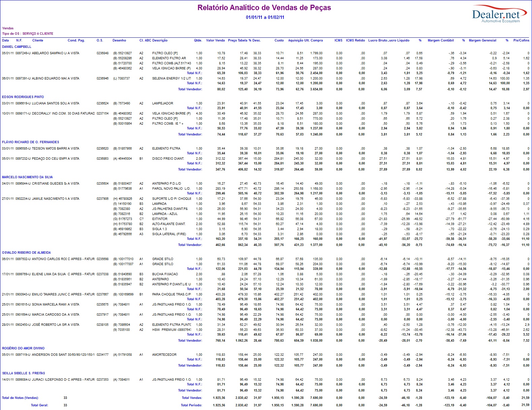
Task: Click the report title Relatório Analítico de Vendas de Peças
Action: (x=264, y=8)
